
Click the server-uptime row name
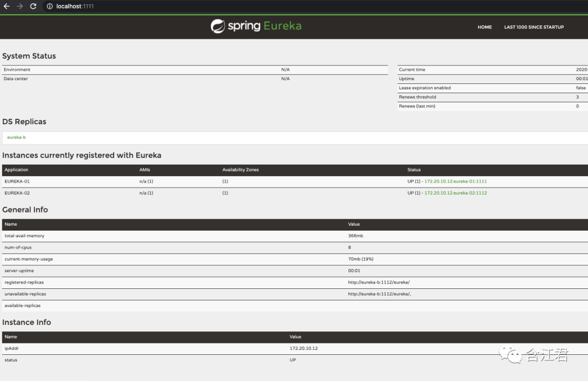(19, 271)
